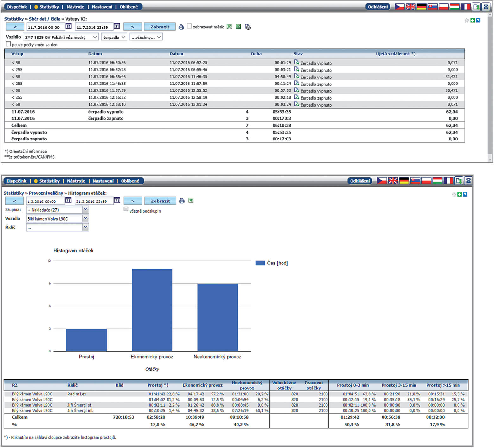Screen dimensions: 494x448
Task: Click Zobrazit in Histogram otáček window
Action: click(160, 201)
